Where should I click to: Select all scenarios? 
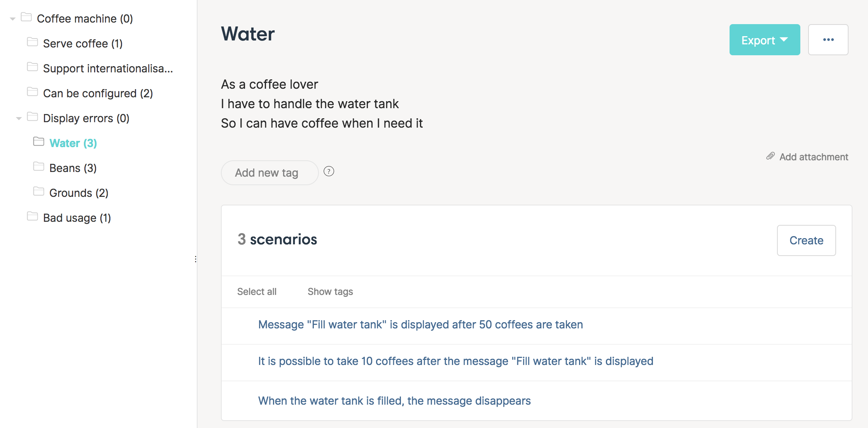point(257,291)
